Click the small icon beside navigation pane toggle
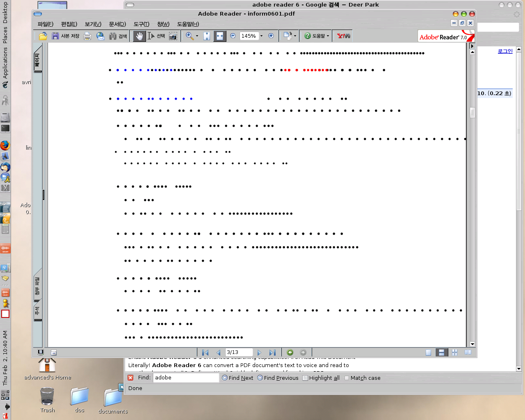The height and width of the screenshot is (420, 525). (54, 352)
